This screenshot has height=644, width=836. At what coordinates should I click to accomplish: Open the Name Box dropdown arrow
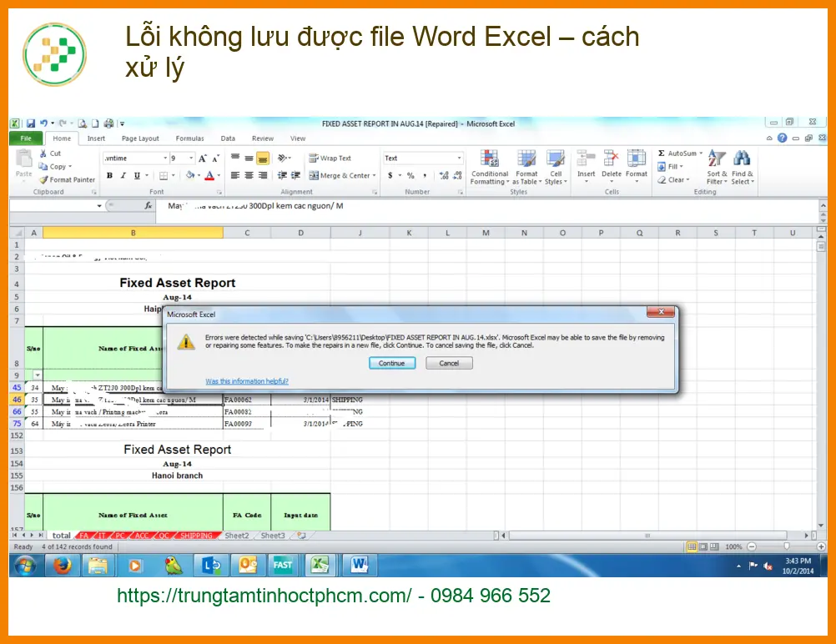coord(99,206)
